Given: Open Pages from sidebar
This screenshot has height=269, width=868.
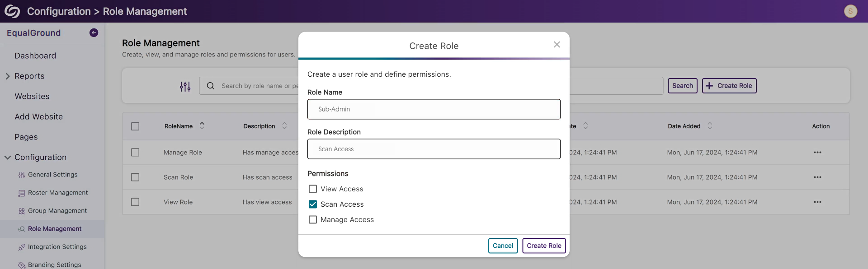Looking at the screenshot, I should (x=26, y=137).
